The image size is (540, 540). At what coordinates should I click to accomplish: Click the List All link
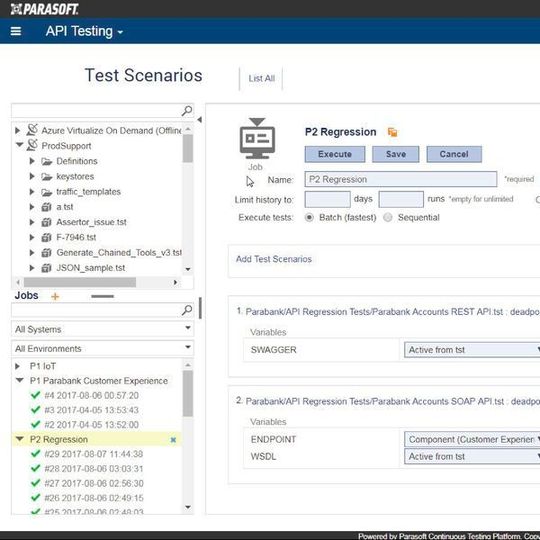[261, 79]
